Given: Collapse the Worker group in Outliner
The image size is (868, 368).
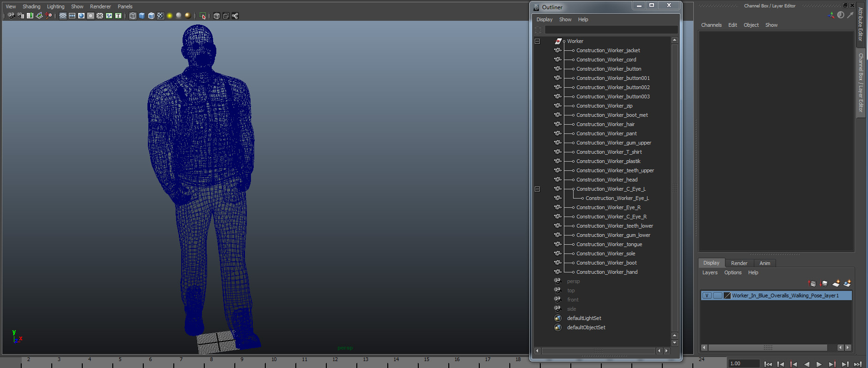Looking at the screenshot, I should (x=537, y=41).
